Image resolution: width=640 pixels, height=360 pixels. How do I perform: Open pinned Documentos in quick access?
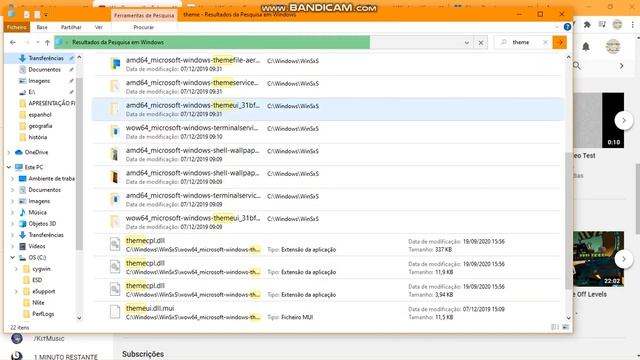pyautogui.click(x=44, y=70)
